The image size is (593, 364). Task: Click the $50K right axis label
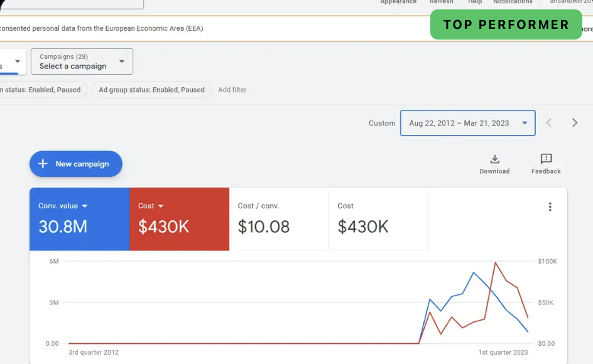click(545, 302)
